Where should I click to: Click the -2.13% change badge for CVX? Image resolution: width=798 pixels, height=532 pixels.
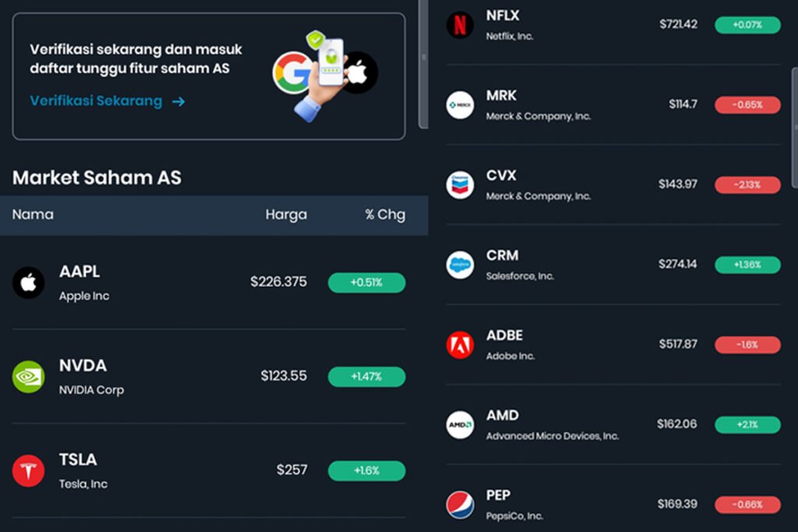click(x=747, y=185)
